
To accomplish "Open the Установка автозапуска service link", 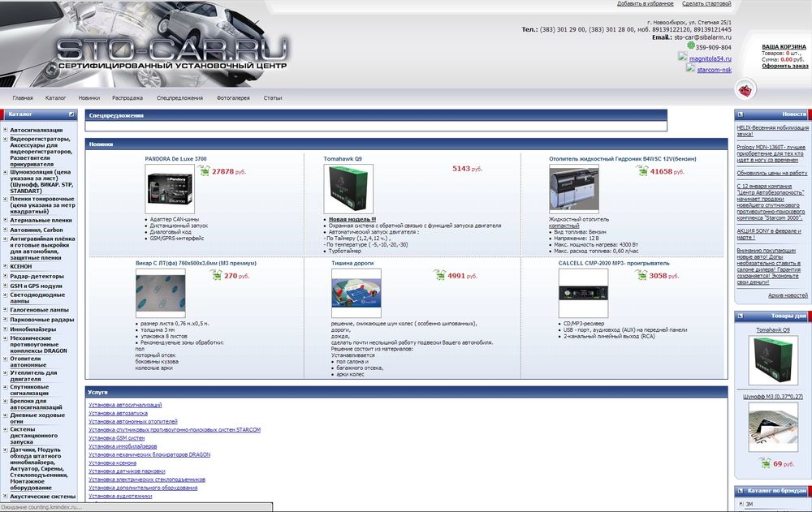I will (118, 413).
